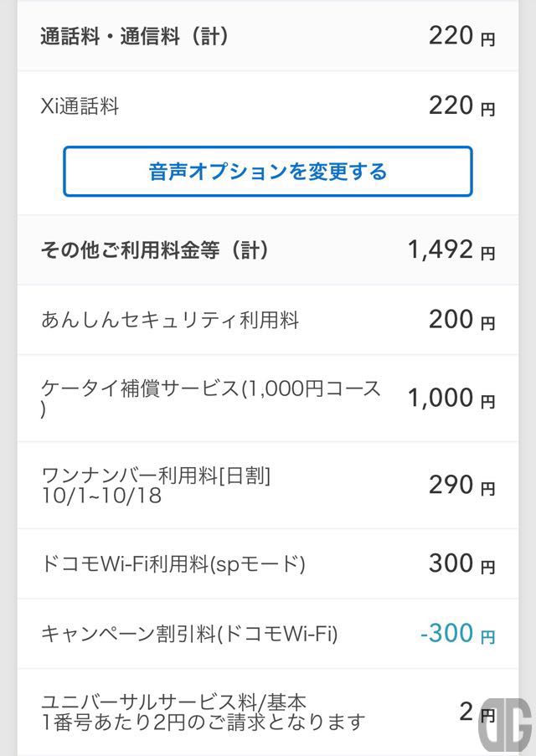Select the ワンナンバー利用料[日割] row
This screenshot has width=536, height=756.
pyautogui.click(x=268, y=486)
